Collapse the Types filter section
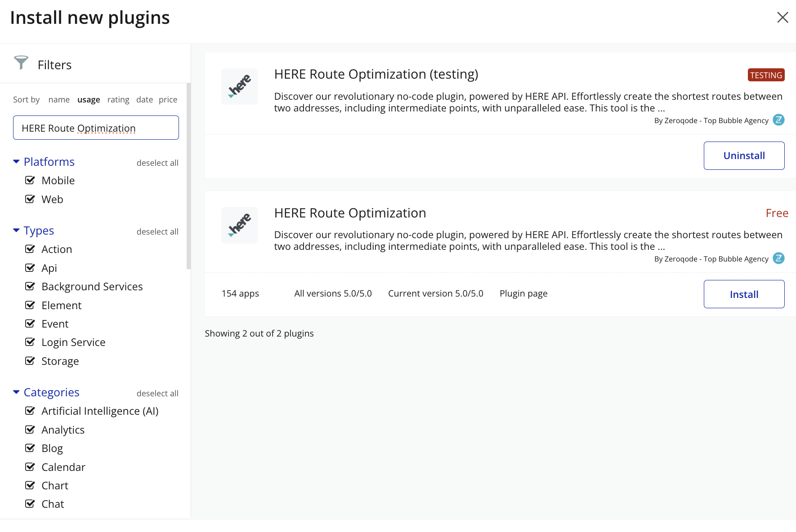This screenshot has height=532, width=796. pos(17,231)
